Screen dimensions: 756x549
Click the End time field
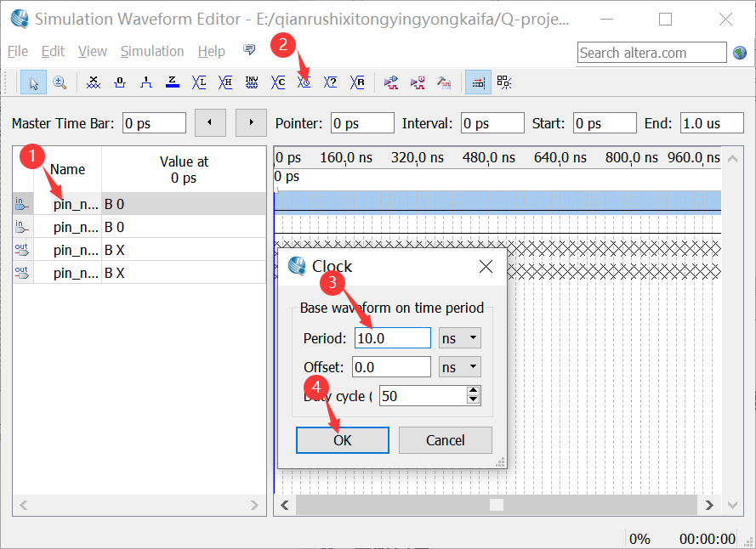coord(712,123)
